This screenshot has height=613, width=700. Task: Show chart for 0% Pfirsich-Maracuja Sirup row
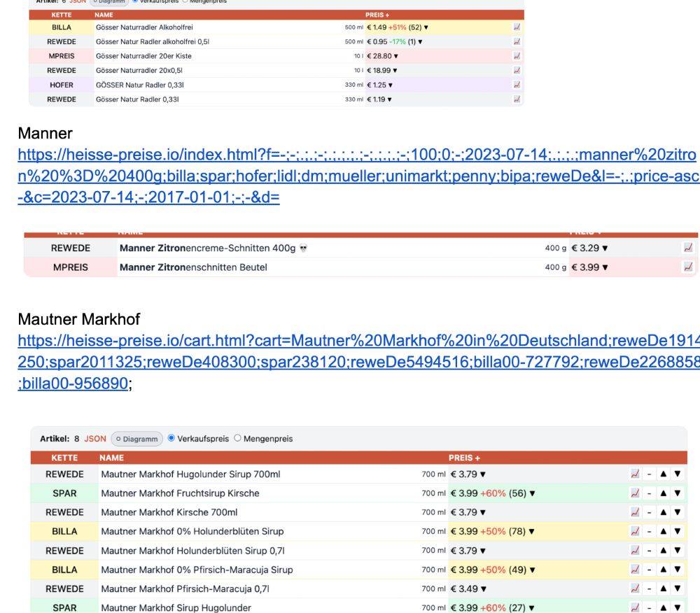(x=635, y=570)
